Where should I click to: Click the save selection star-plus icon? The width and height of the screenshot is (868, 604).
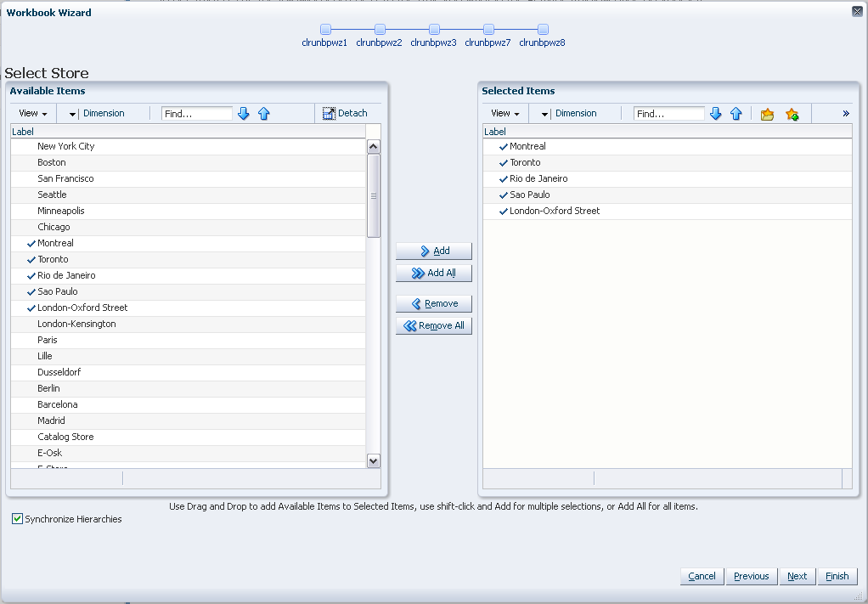(x=792, y=114)
